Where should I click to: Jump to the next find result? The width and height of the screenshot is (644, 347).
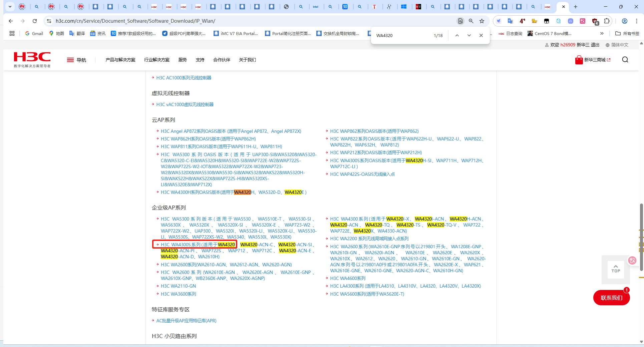[x=469, y=35]
